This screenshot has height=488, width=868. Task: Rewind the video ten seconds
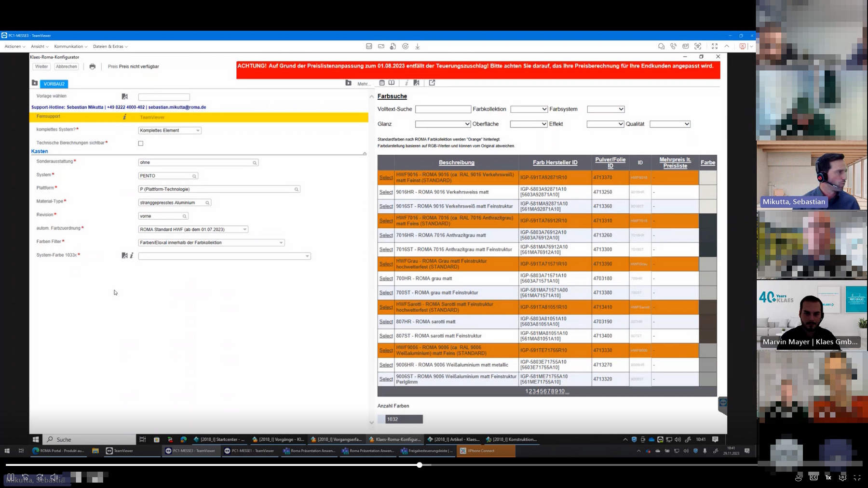pyautogui.click(x=25, y=477)
